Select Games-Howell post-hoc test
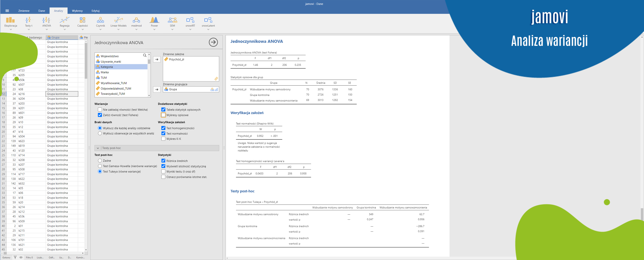The width and height of the screenshot is (644, 260). [x=100, y=166]
